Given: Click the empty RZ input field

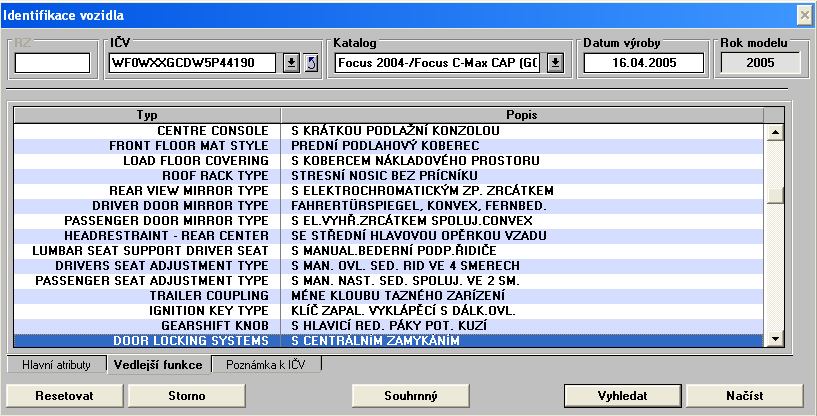Looking at the screenshot, I should coord(53,64).
